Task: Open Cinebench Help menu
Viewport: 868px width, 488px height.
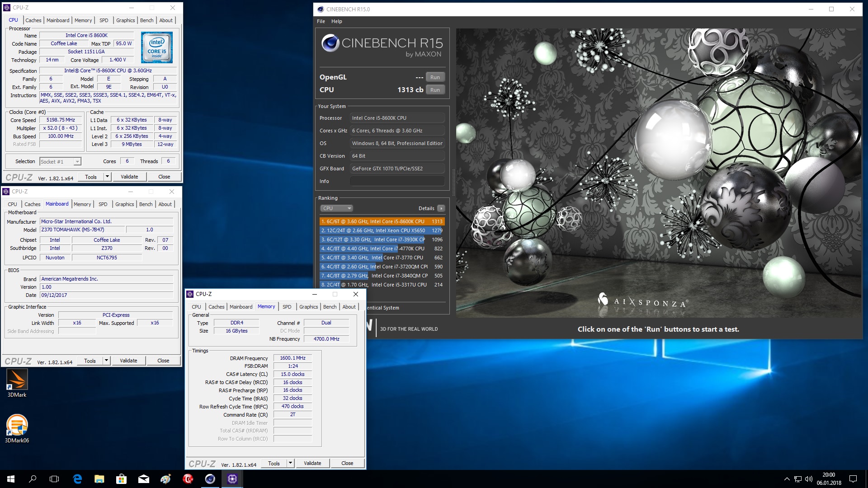Action: tap(336, 21)
